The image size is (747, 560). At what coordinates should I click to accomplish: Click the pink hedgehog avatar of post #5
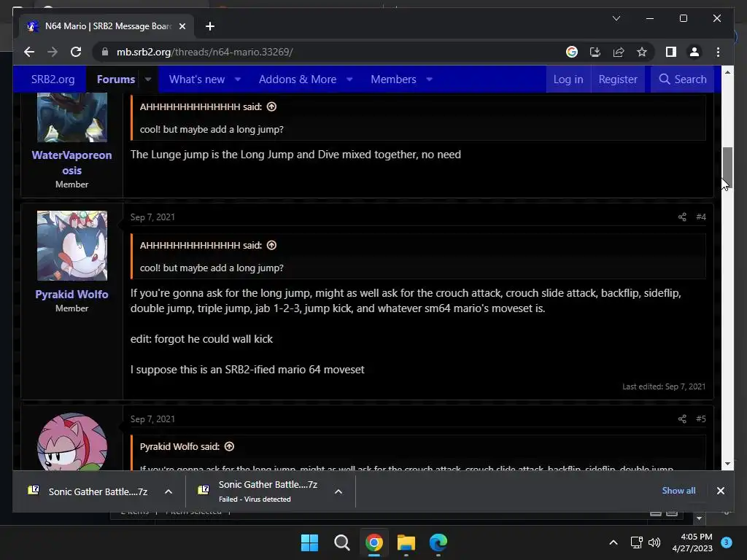72,441
